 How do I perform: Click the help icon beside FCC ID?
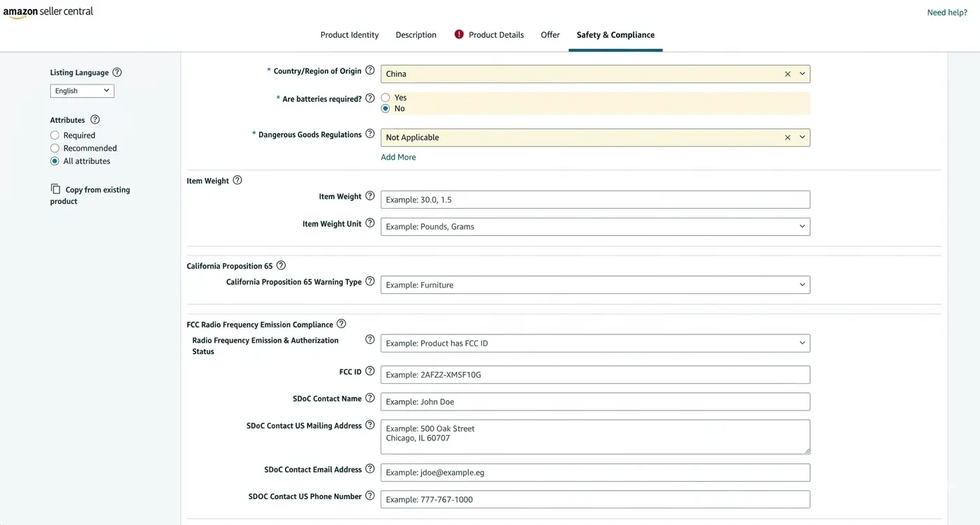[370, 371]
